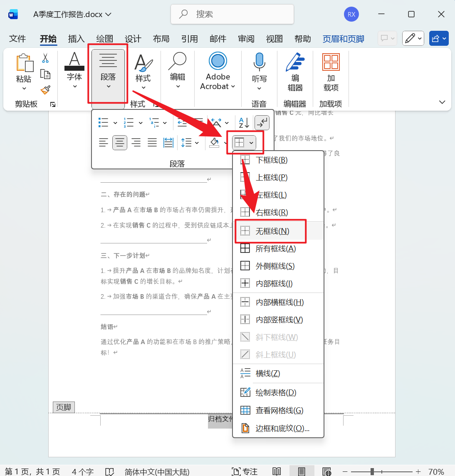Open the borders dropdown chevron

pos(252,142)
